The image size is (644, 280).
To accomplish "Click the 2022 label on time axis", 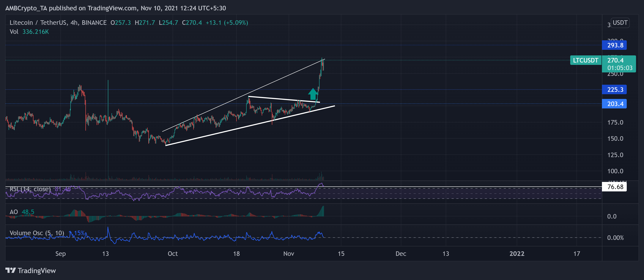I will [x=517, y=254].
